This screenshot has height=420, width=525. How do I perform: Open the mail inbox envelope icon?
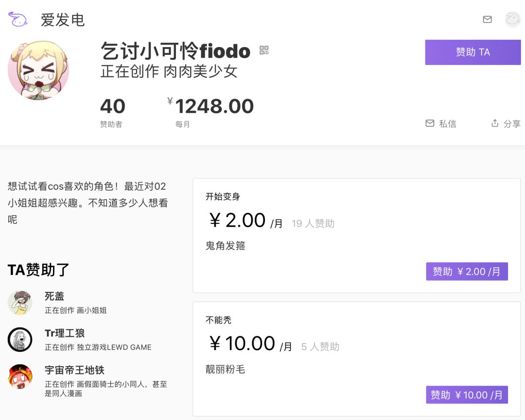(x=487, y=19)
